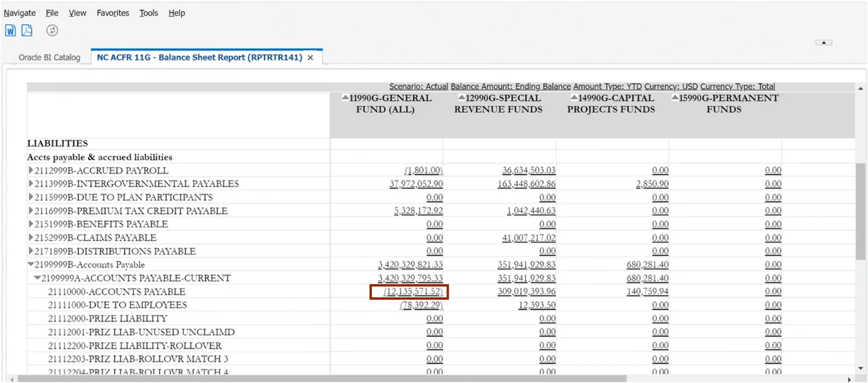Open Capital Projects value 140,759.94
The image size is (868, 383).
coord(648,292)
